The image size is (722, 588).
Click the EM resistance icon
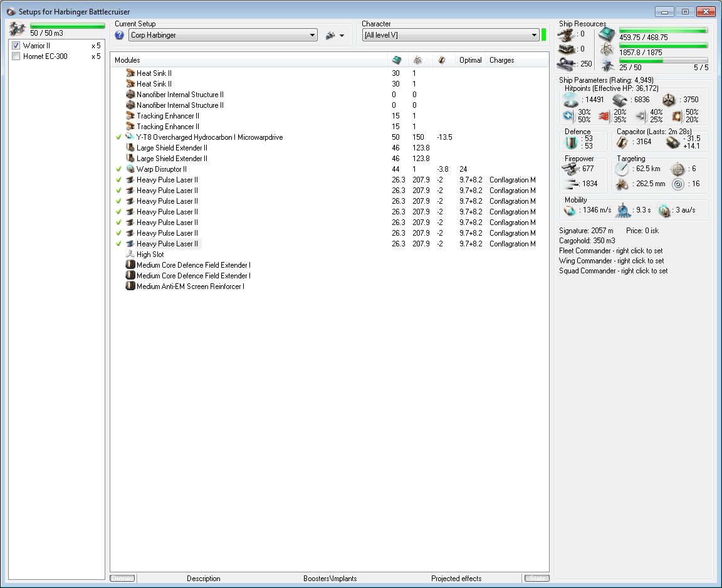[568, 115]
